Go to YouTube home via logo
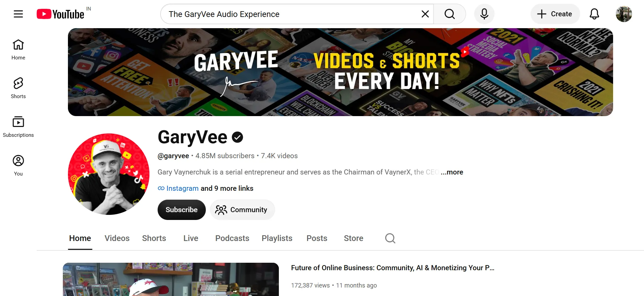 [x=60, y=14]
